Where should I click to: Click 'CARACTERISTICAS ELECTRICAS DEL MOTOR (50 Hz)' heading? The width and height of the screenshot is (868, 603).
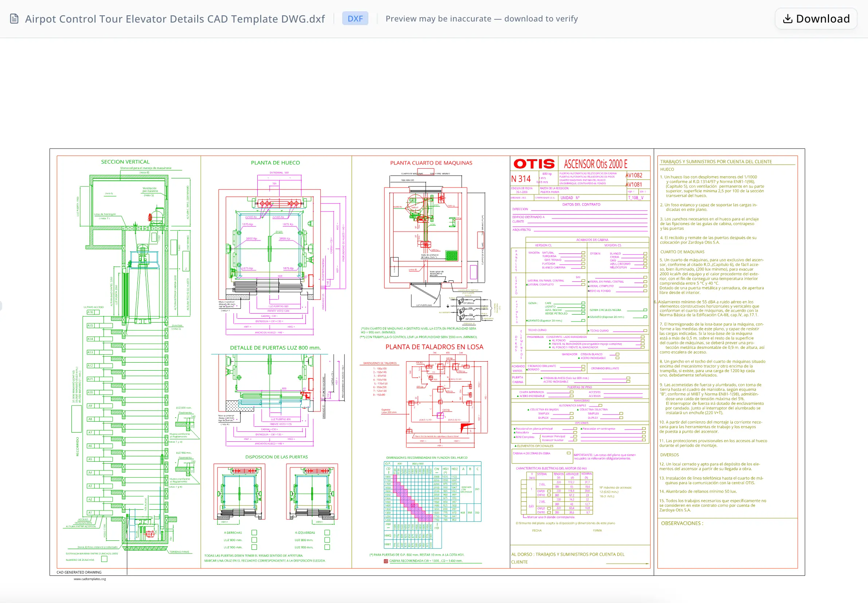pyautogui.click(x=551, y=468)
